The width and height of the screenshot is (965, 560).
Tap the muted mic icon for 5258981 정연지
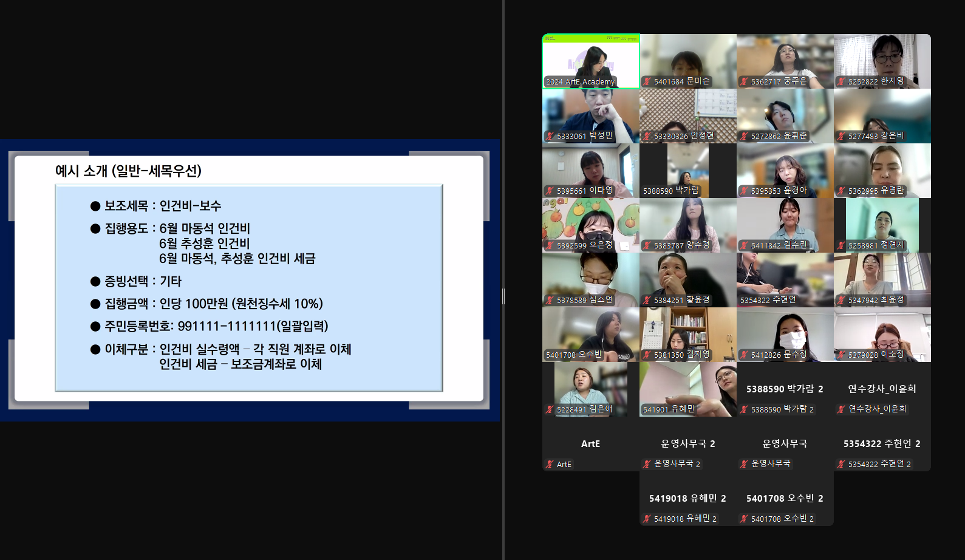(x=842, y=245)
